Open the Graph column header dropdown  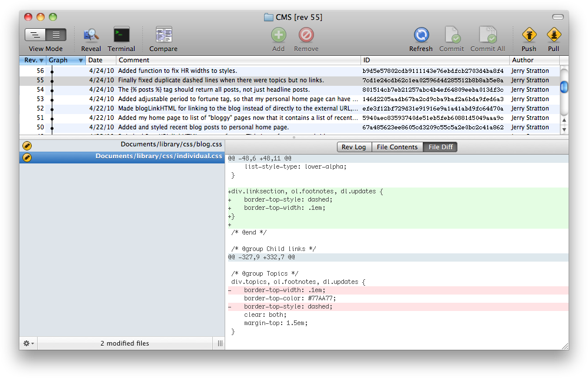pyautogui.click(x=81, y=60)
